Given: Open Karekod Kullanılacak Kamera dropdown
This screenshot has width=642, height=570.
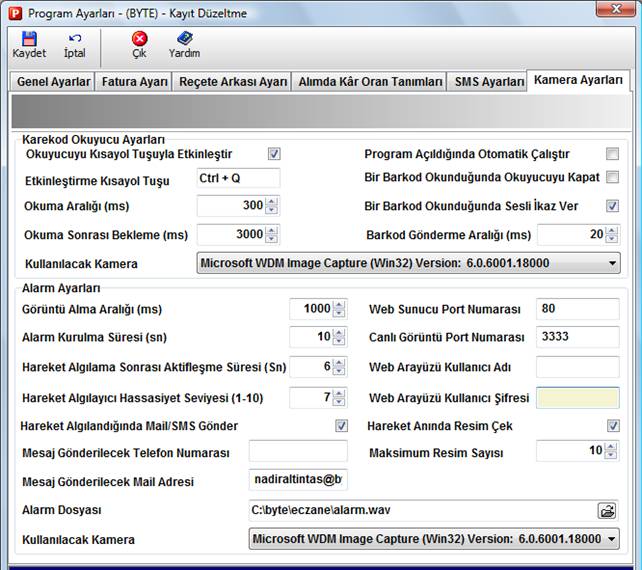Looking at the screenshot, I should coord(408,263).
